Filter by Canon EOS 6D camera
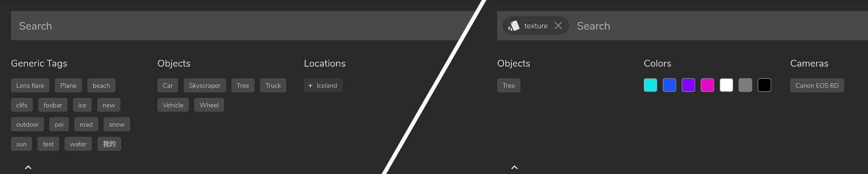 tap(817, 85)
